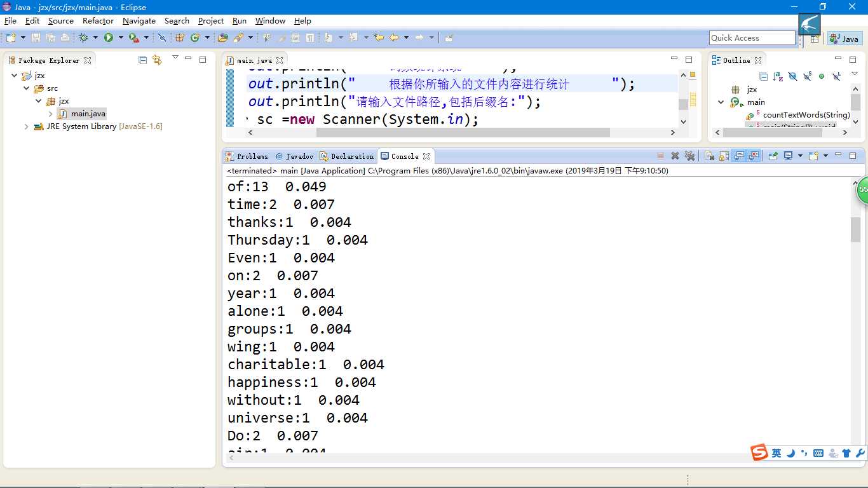Viewport: 868px width, 488px height.
Task: Click the Back navigation arrow
Action: coord(394,38)
